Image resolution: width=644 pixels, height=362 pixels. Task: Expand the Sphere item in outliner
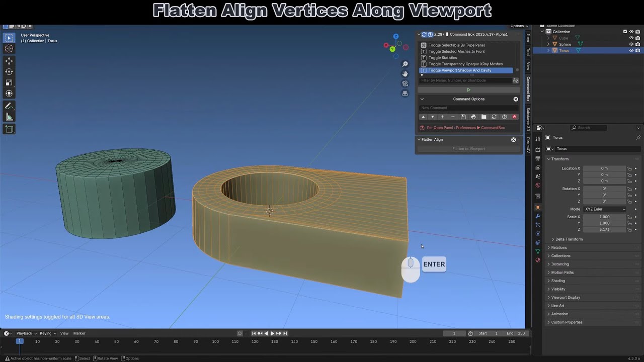[548, 44]
